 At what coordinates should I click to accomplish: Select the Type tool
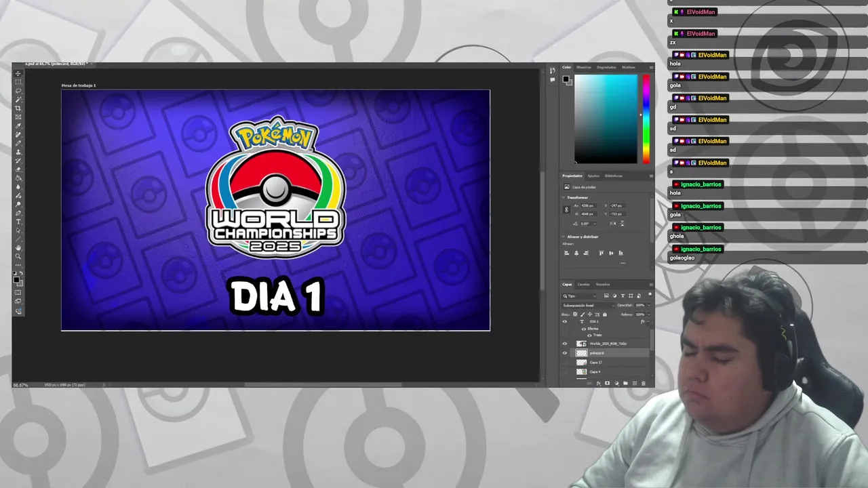[x=18, y=222]
